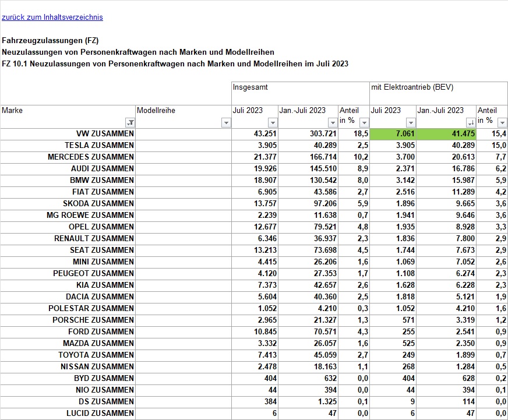This screenshot has width=508, height=420.
Task: Select the Marke column header cell
Action: point(58,110)
